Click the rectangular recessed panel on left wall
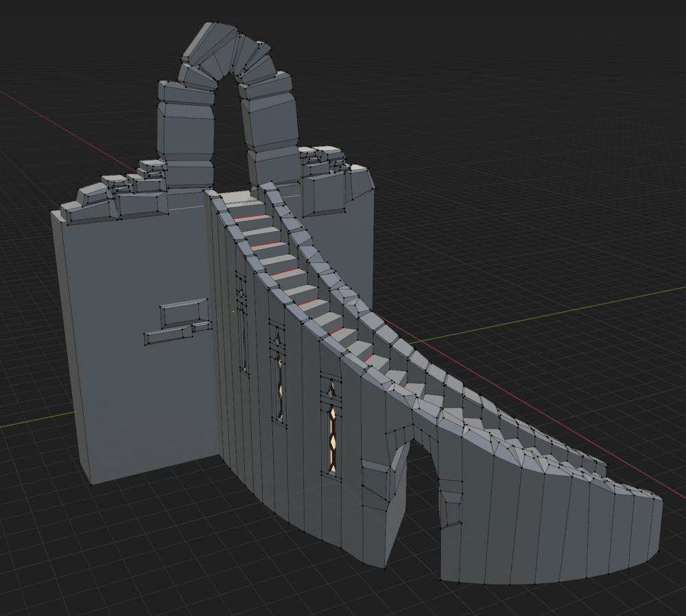The height and width of the screenshot is (616, 686). (183, 312)
